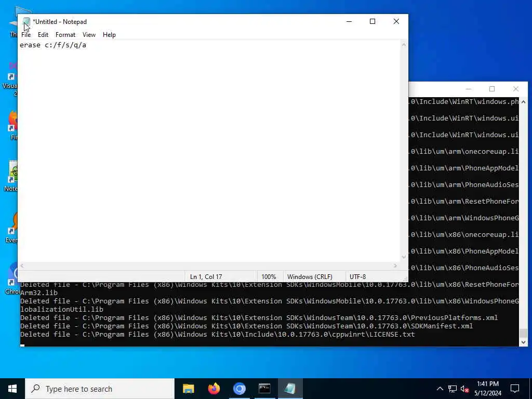Click Notepad horizontal scrollbar left arrow
The image size is (532, 399).
[x=22, y=266]
